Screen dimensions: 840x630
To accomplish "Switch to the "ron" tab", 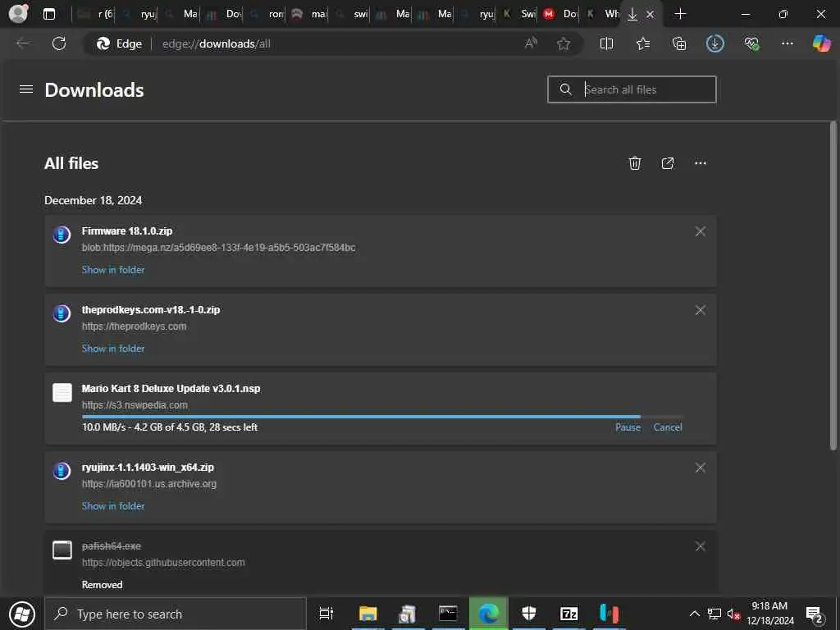I will click(x=267, y=14).
